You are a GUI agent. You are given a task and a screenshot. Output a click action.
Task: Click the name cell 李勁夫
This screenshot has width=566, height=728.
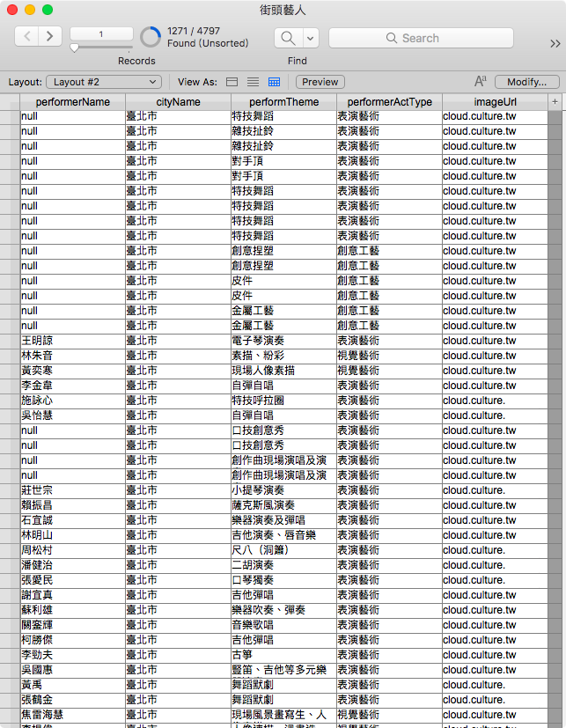coord(73,655)
